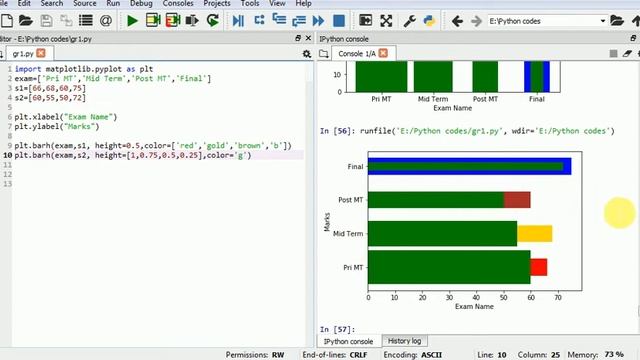Save all files via toolbar icon
640x360 pixels.
click(66, 20)
